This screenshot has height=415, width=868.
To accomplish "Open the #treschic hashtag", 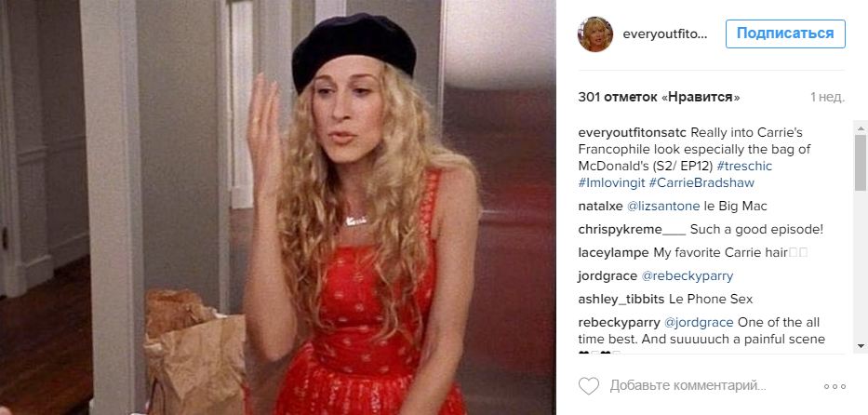I will [x=744, y=166].
